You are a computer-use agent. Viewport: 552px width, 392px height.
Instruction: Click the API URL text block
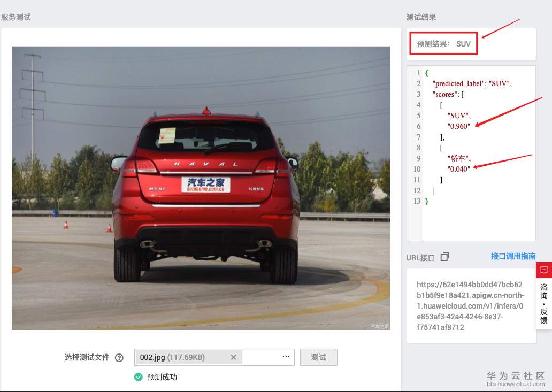pyautogui.click(x=470, y=306)
